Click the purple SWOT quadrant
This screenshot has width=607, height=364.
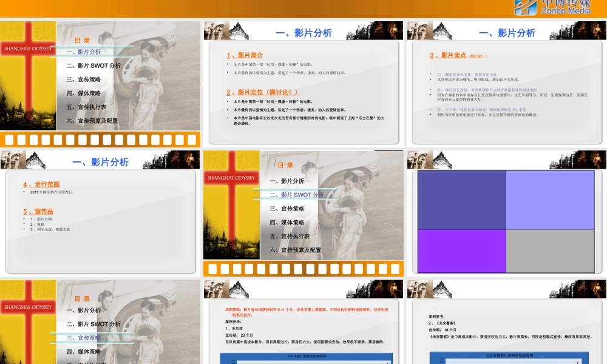(x=462, y=251)
